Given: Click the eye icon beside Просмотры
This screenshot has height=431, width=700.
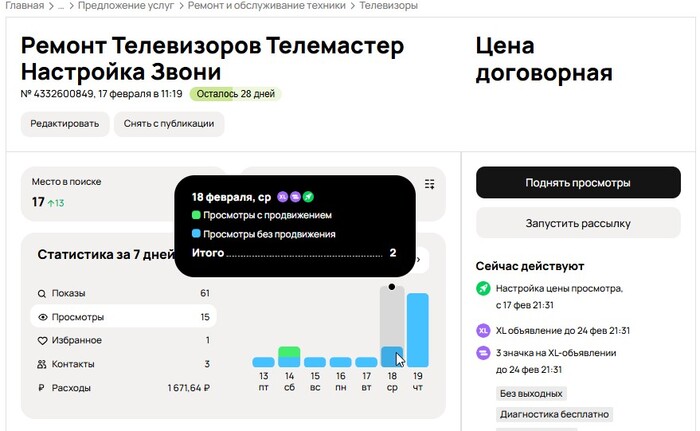Looking at the screenshot, I should click(x=42, y=317).
